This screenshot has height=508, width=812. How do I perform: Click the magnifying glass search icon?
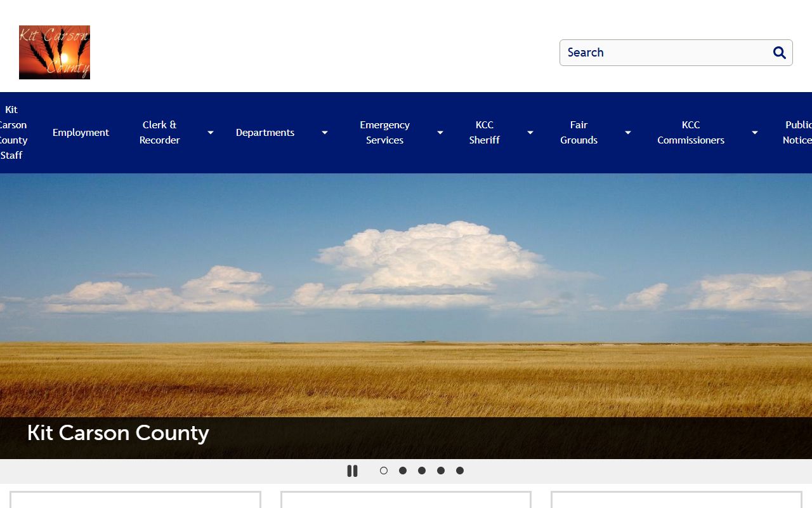780,53
